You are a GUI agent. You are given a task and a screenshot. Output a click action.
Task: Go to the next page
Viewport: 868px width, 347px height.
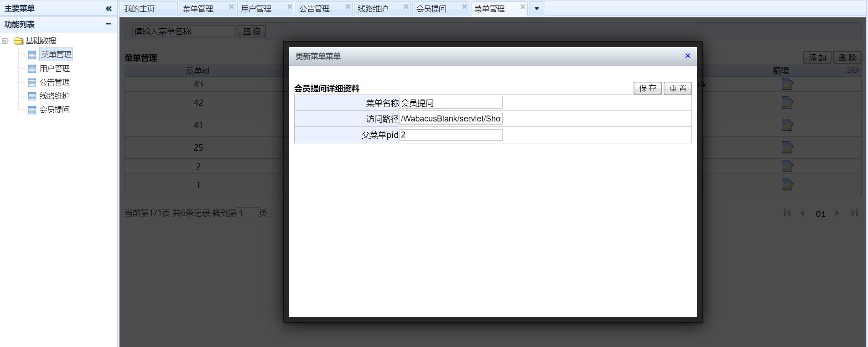(x=837, y=213)
